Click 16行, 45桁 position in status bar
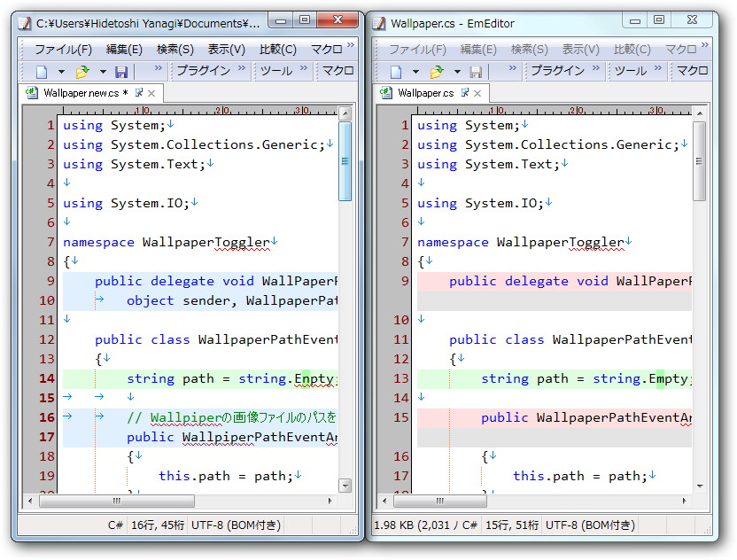The width and height of the screenshot is (737, 560). point(158,525)
